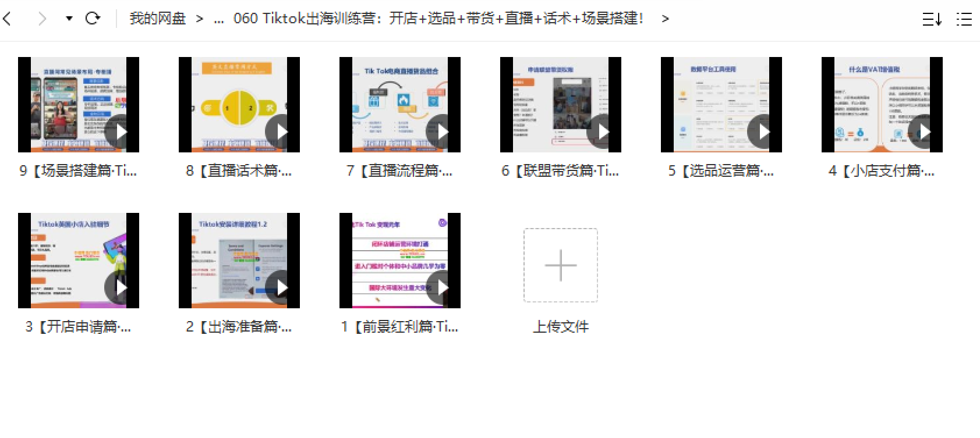Navigate to 我的网盘 root
The height and width of the screenshot is (438, 980).
click(157, 19)
